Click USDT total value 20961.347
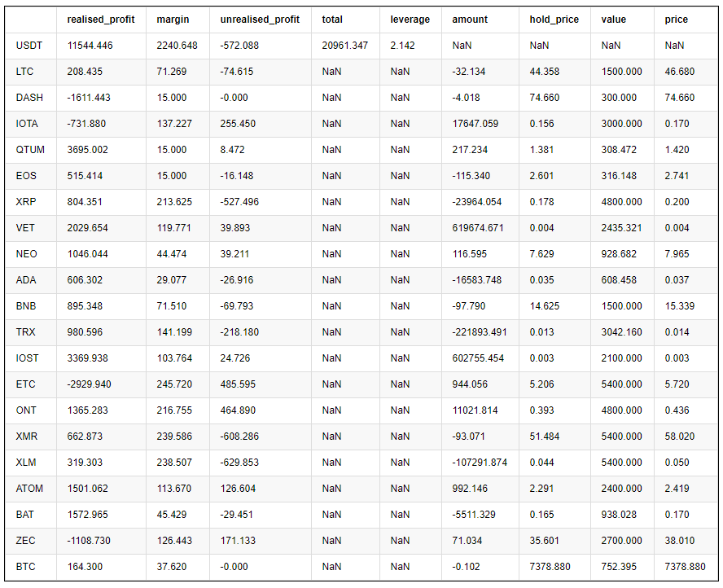 click(x=344, y=46)
